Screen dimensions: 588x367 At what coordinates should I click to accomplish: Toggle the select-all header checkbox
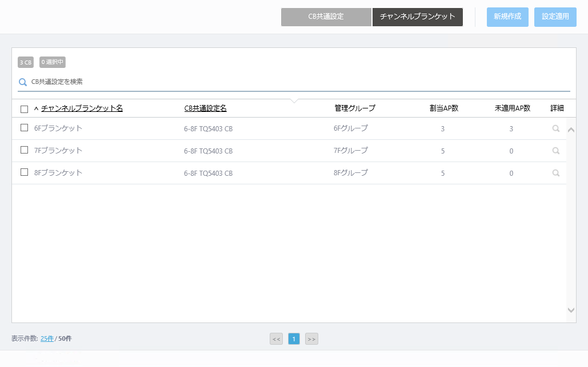(25, 109)
